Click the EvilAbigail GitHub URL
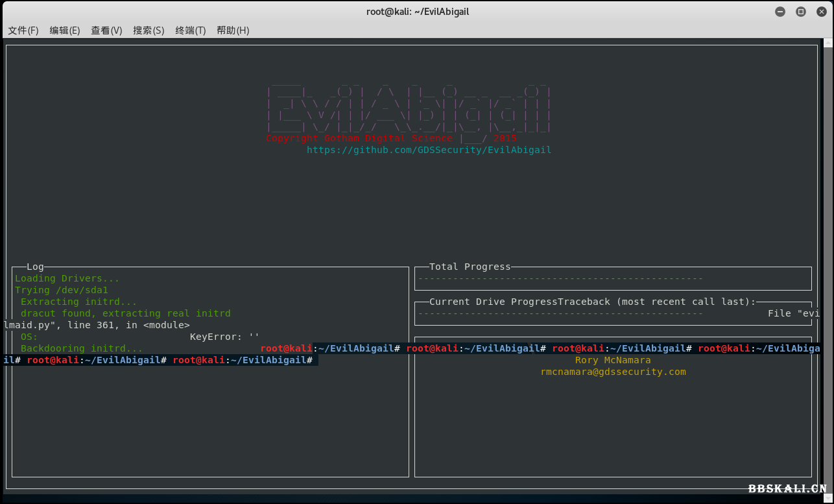This screenshot has height=504, width=834. [x=429, y=150]
